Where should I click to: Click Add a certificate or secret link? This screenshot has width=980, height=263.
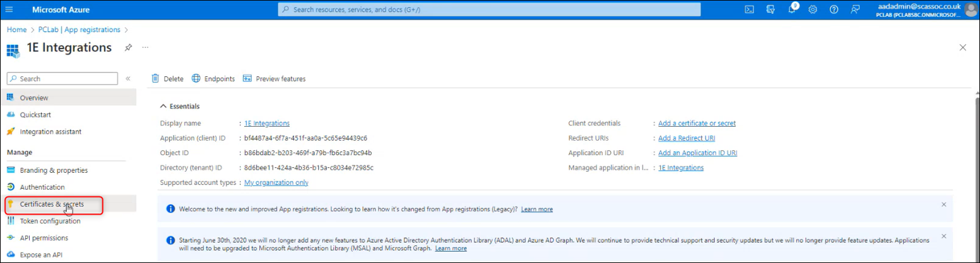pos(697,124)
